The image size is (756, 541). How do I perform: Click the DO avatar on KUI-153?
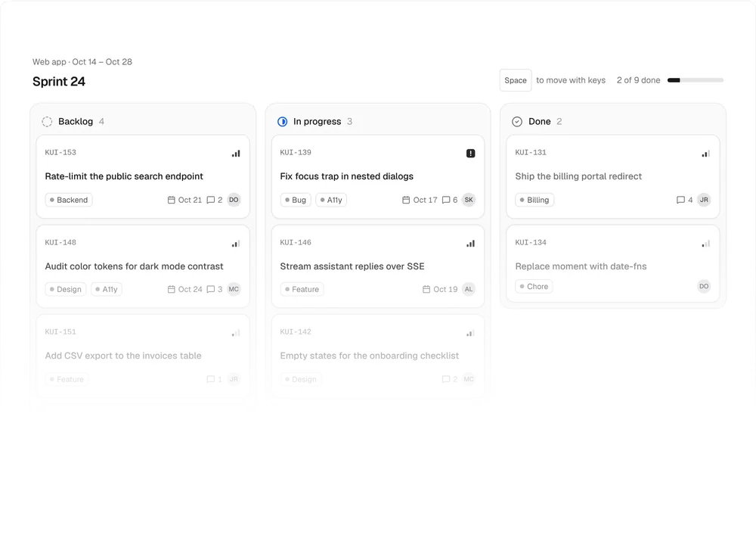coord(234,200)
